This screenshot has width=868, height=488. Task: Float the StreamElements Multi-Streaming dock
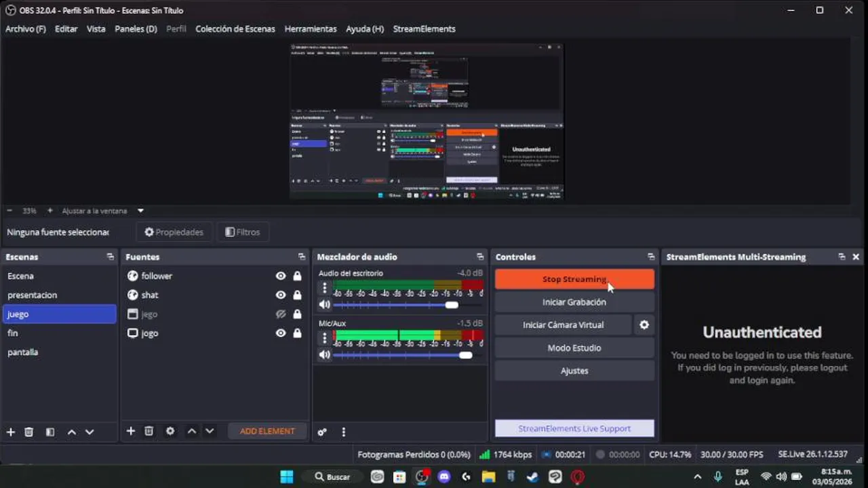[x=842, y=257]
